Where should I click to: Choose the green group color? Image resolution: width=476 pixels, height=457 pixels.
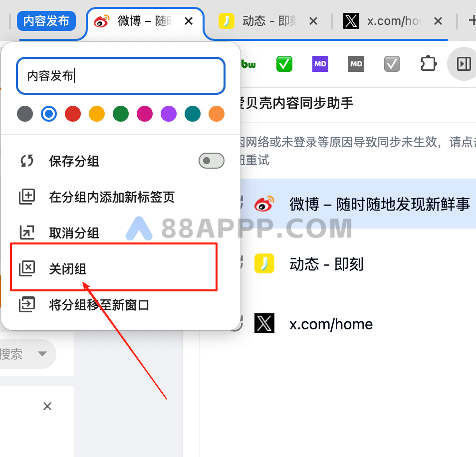[x=121, y=114]
